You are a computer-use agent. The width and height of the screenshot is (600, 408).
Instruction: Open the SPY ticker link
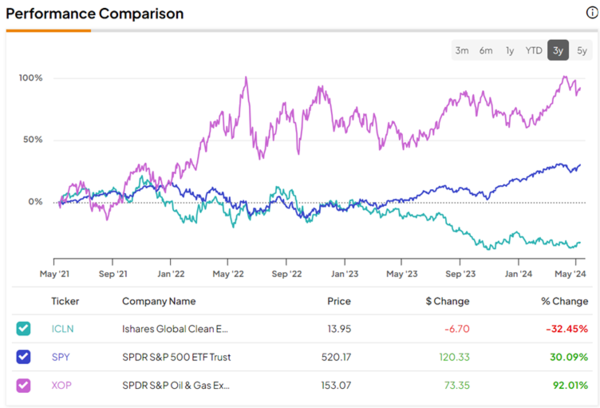(62, 355)
